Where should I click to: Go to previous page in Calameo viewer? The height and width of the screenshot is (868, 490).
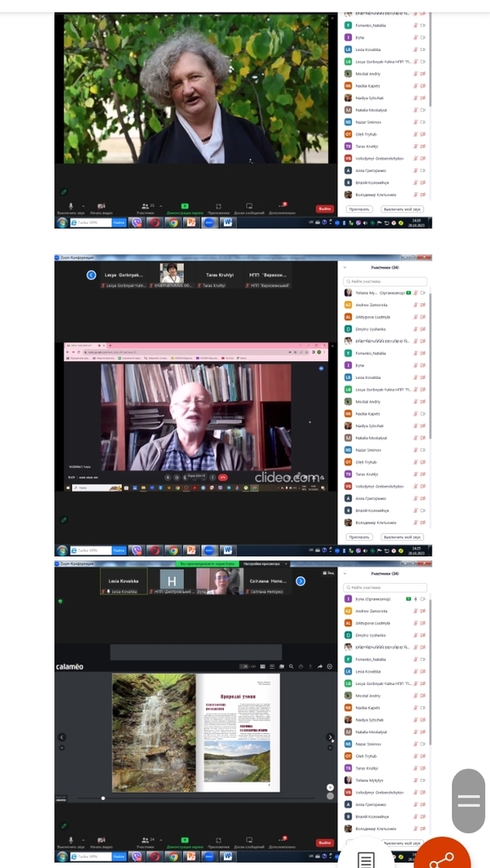tap(62, 737)
